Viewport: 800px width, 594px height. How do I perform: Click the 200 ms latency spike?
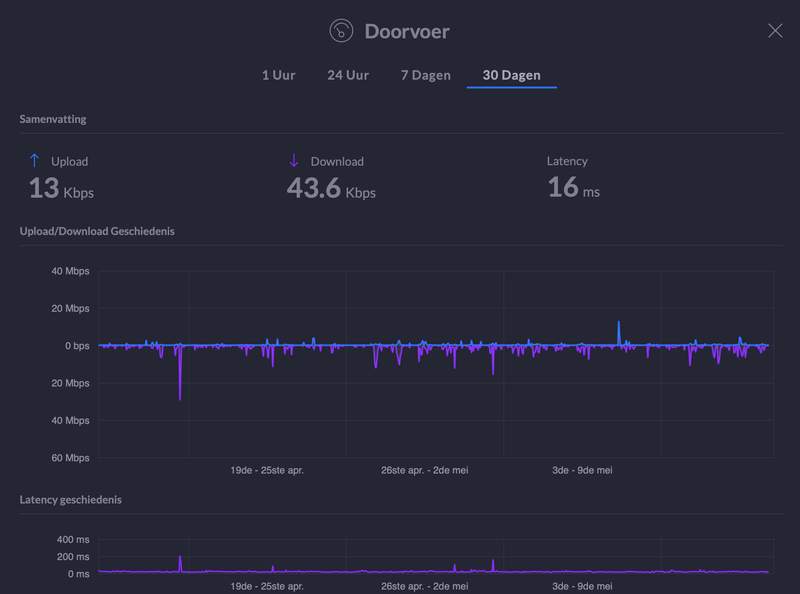coord(180,559)
